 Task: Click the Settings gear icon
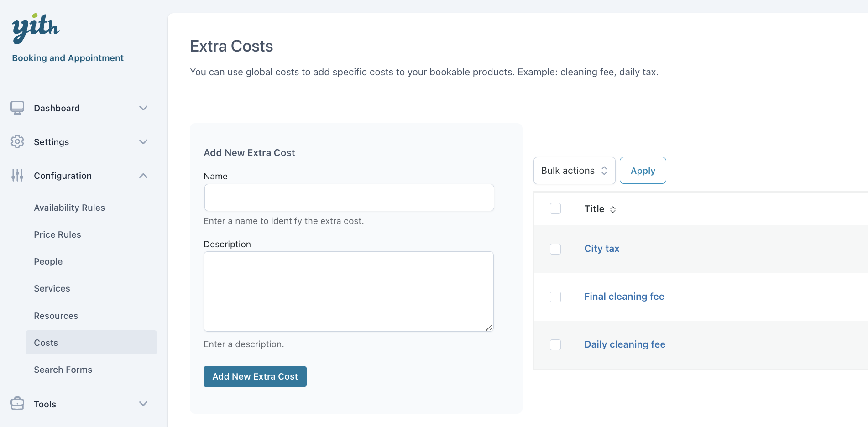pos(17,142)
